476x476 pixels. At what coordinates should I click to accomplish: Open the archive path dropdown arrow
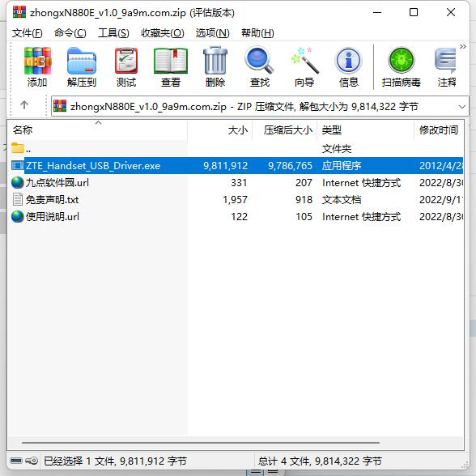point(462,107)
